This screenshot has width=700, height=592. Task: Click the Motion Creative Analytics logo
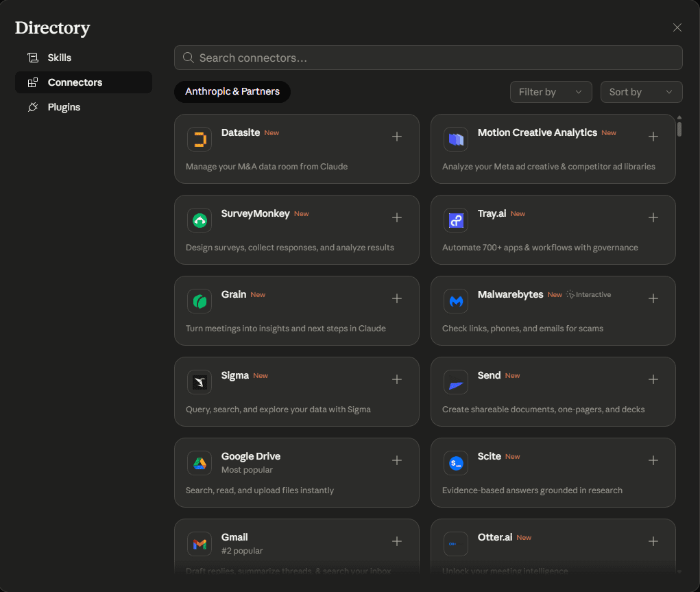pyautogui.click(x=456, y=139)
